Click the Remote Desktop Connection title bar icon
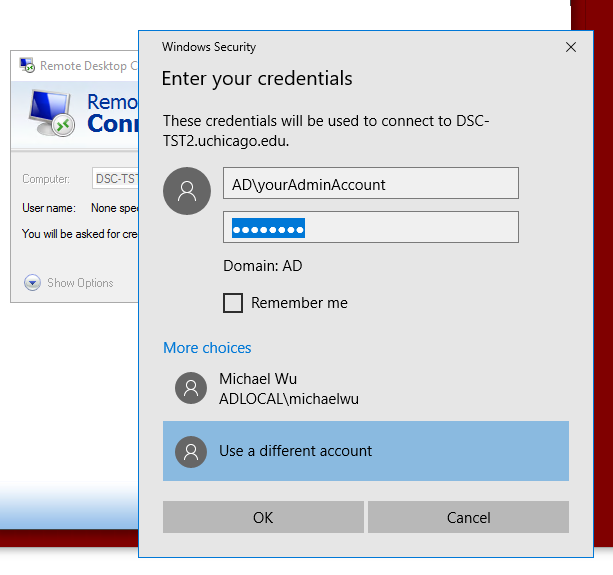Image resolution: width=613 pixels, height=575 pixels. point(27,66)
